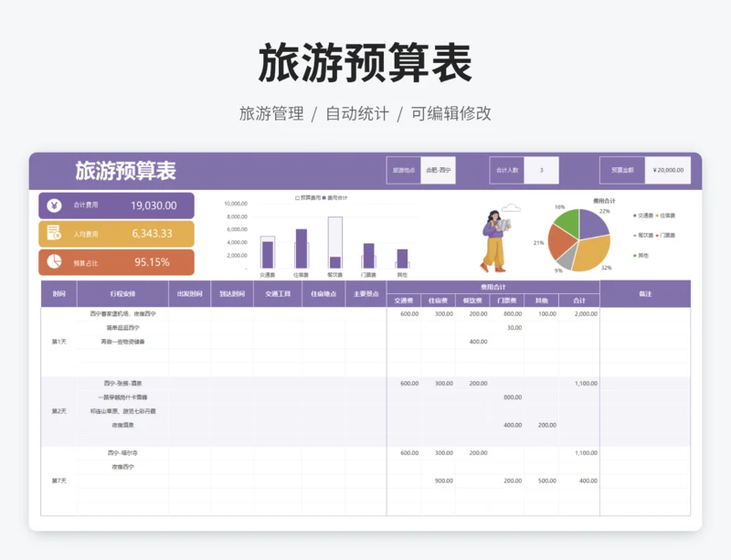Click the orange 21% pie slice
Image resolution: width=731 pixels, height=560 pixels.
tap(561, 241)
